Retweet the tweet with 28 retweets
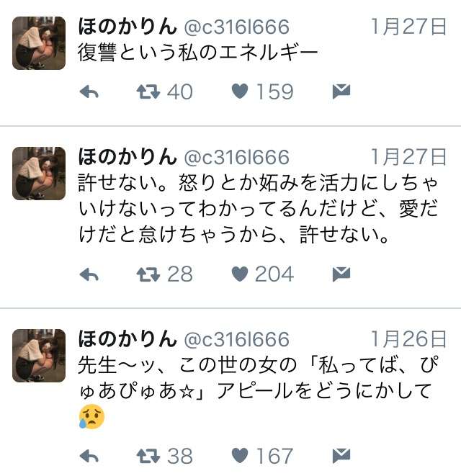The height and width of the screenshot is (476, 461). (148, 274)
